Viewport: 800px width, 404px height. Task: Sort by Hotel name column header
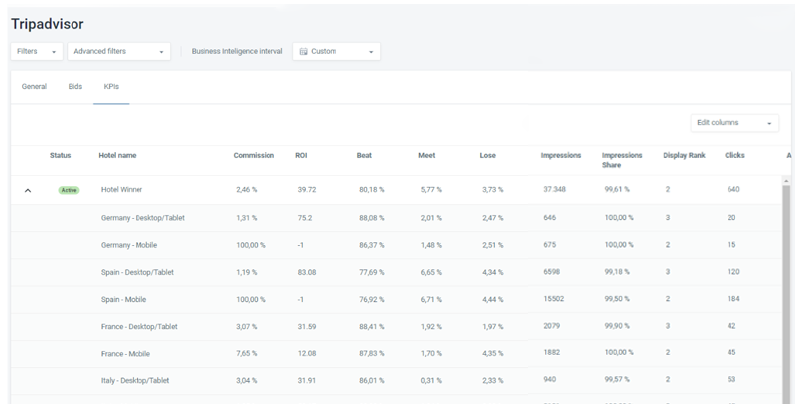click(117, 156)
